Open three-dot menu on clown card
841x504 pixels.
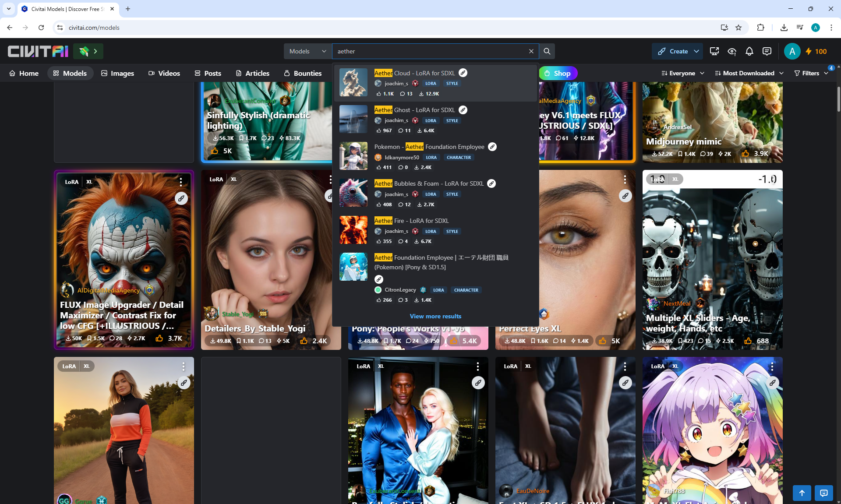coord(180,181)
